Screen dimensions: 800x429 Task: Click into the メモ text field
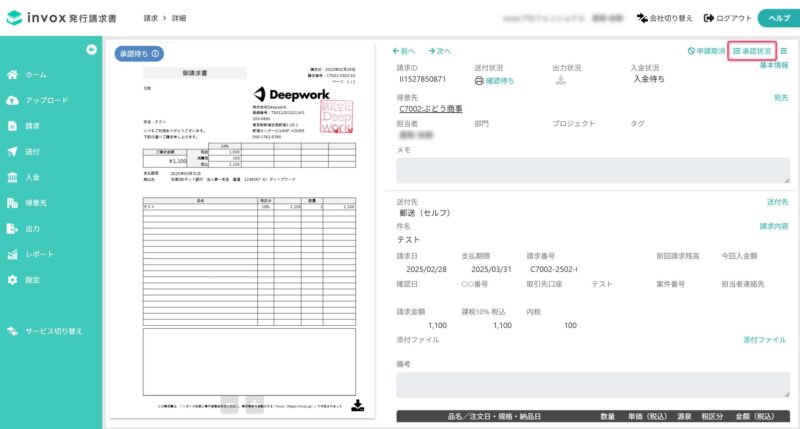tap(593, 170)
